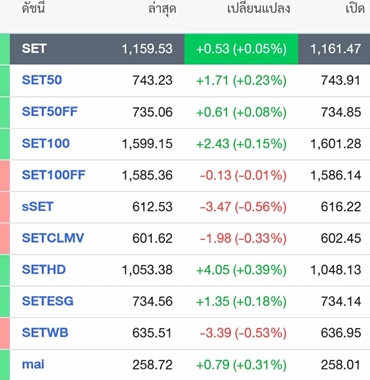The width and height of the screenshot is (370, 380).
Task: Open the mai index link
Action: (33, 364)
